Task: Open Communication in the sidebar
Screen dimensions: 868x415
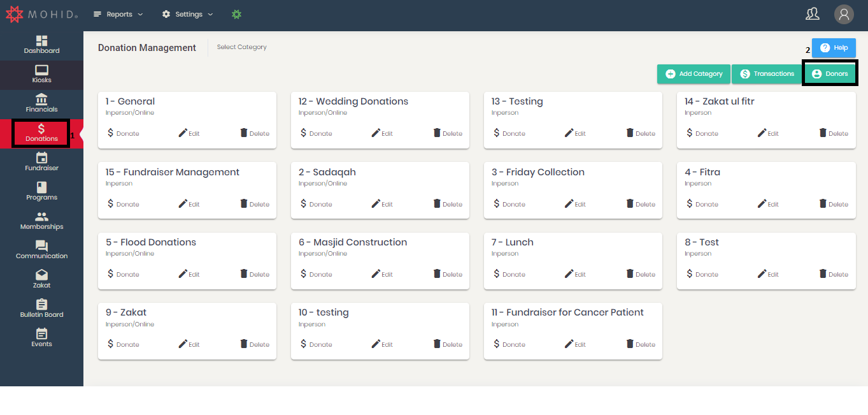Action: pyautogui.click(x=41, y=251)
